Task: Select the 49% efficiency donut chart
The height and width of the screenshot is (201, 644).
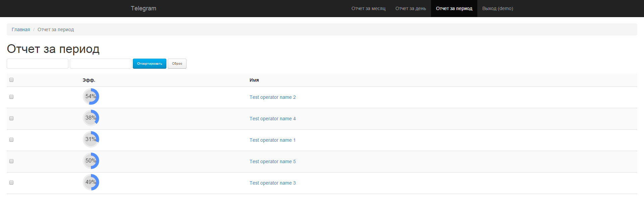Action: [x=91, y=182]
